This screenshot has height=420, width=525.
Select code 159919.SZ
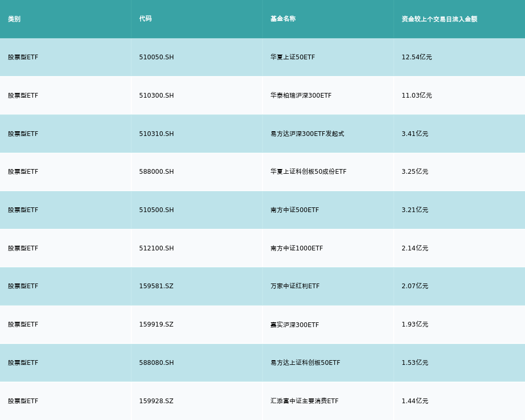[156, 324]
